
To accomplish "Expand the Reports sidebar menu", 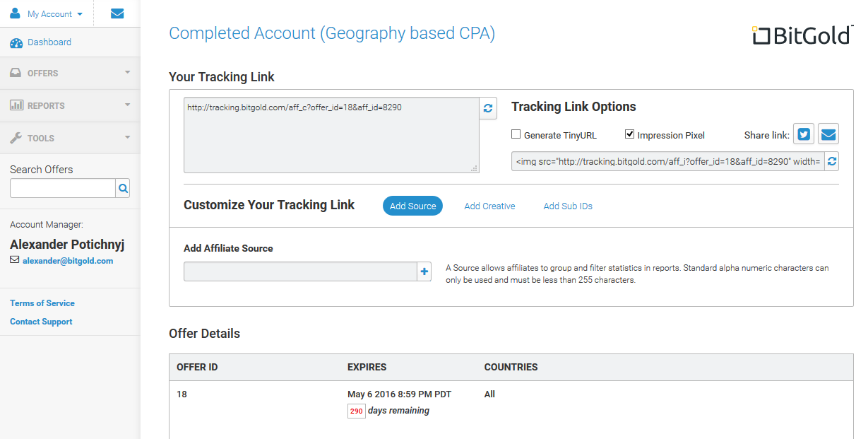I will point(70,105).
